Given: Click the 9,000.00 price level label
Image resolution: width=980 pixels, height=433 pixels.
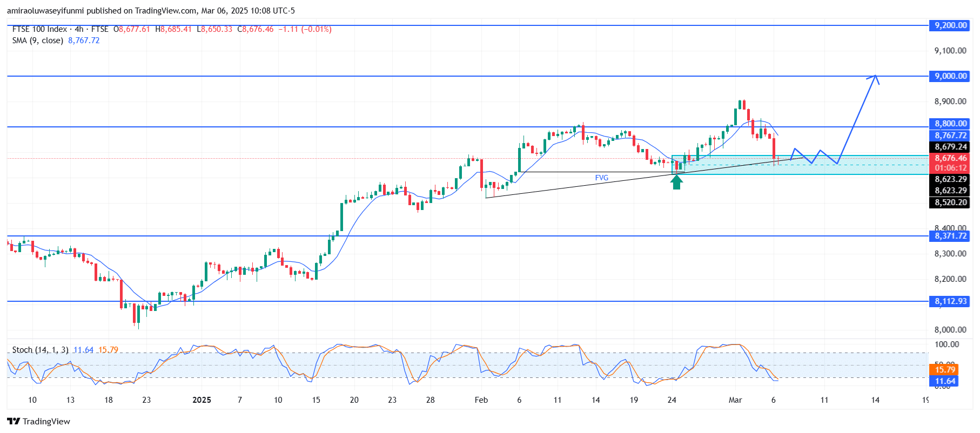Looking at the screenshot, I should (x=950, y=76).
